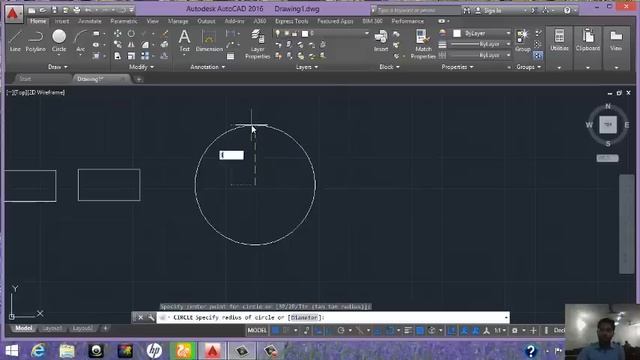640x360 pixels.
Task: Select the Line tool
Action: point(15,41)
